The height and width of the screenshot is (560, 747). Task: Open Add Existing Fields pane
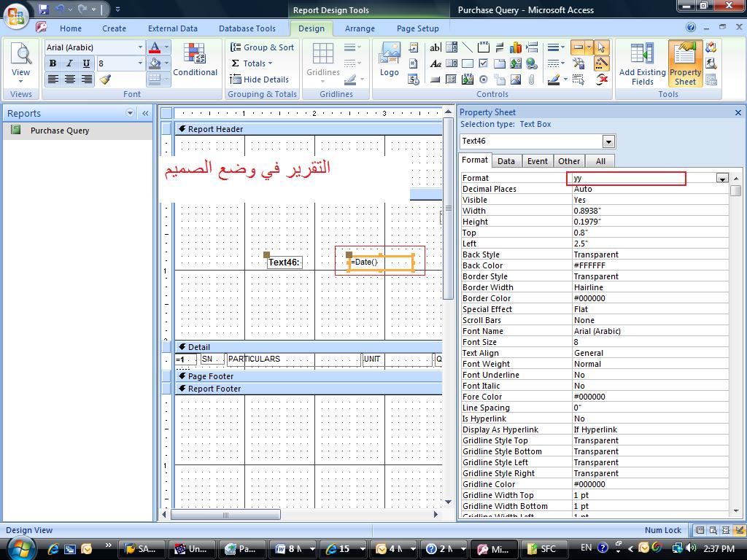(x=642, y=64)
